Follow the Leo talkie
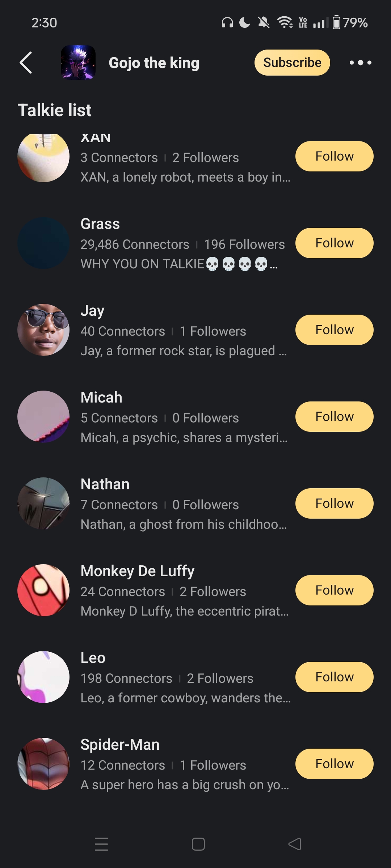The height and width of the screenshot is (868, 391). (x=334, y=677)
